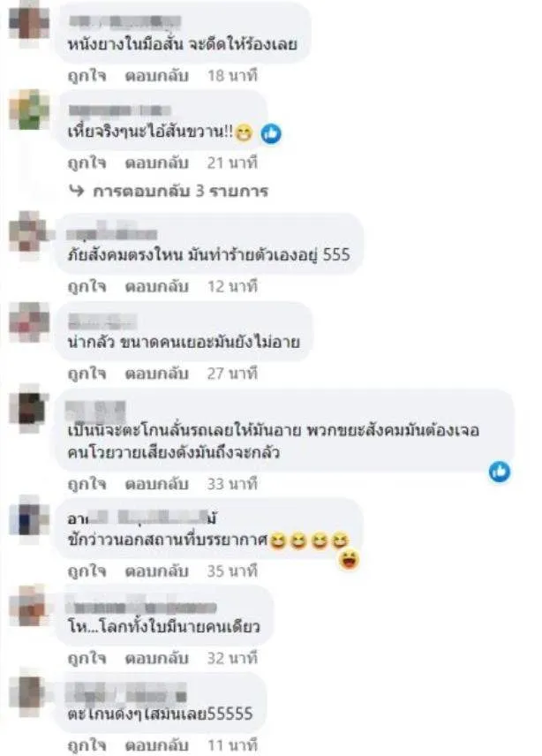Open the 32 นาที timestamp link
Screen dimensions: 542x756
232,658
